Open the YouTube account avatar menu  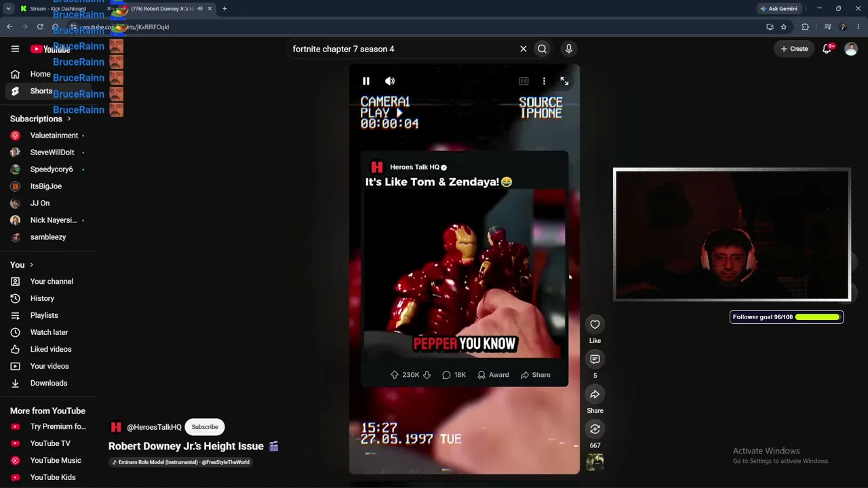(x=851, y=49)
